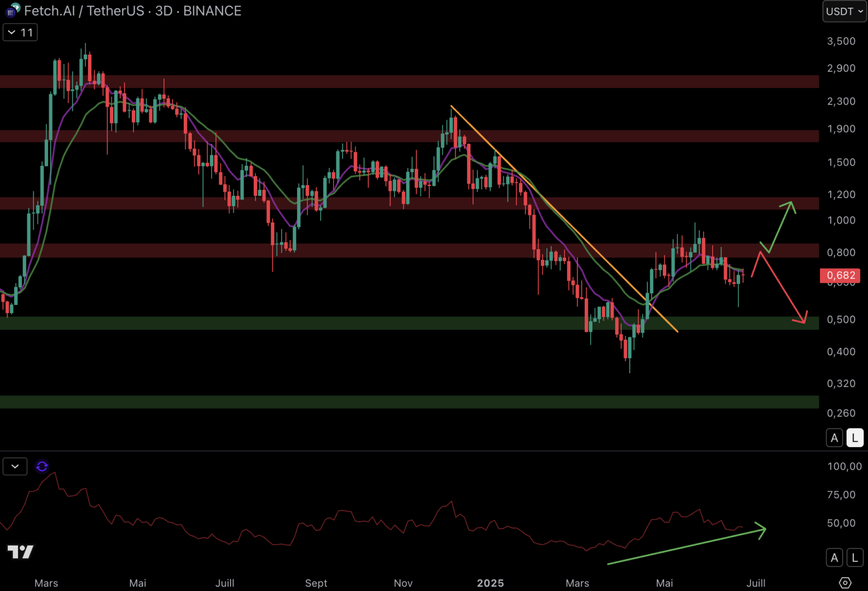Click the 100,00 indicator scale label
The width and height of the screenshot is (868, 591).
[x=844, y=466]
